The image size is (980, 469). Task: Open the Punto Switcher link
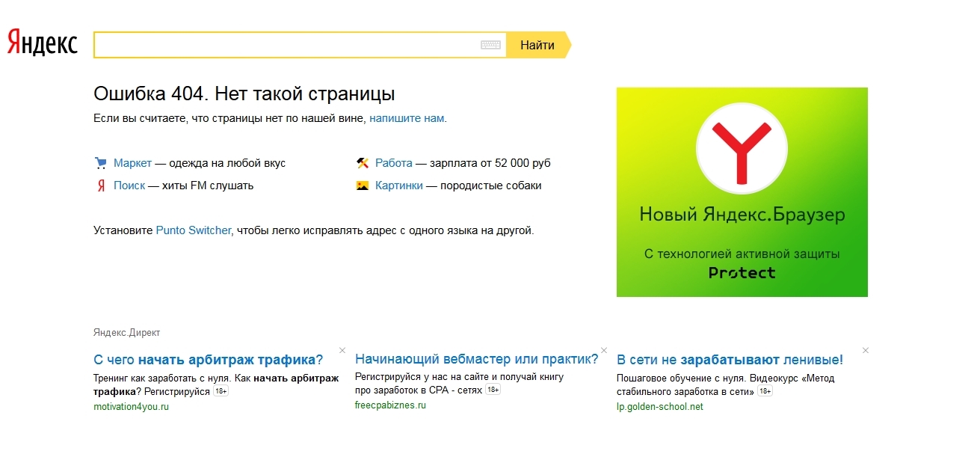194,230
